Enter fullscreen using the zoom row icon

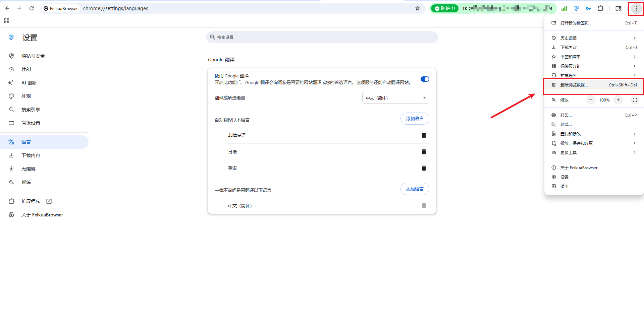pos(635,100)
